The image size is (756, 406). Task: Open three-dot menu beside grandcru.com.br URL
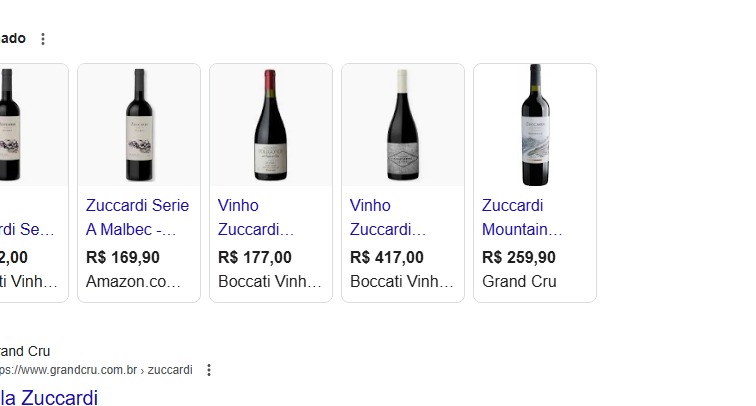(x=208, y=370)
